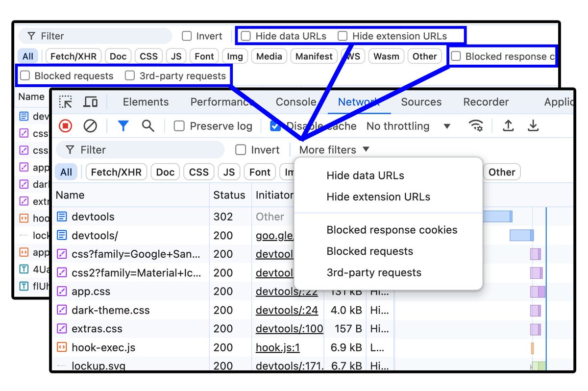Check the Invert filter checkbox

(x=240, y=149)
